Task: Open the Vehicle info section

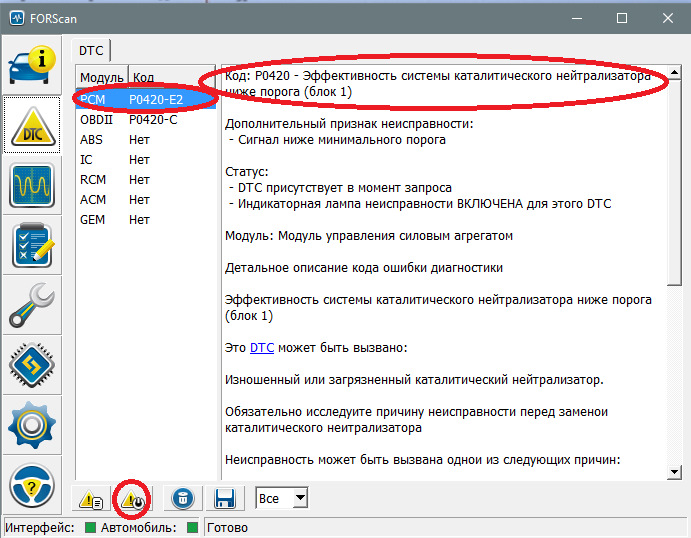Action: click(x=32, y=64)
